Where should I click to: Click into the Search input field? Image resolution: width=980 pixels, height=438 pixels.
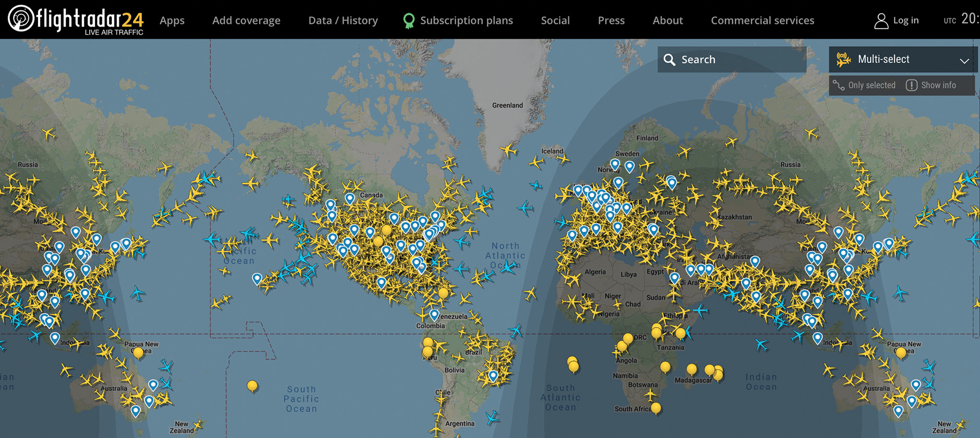click(x=739, y=59)
